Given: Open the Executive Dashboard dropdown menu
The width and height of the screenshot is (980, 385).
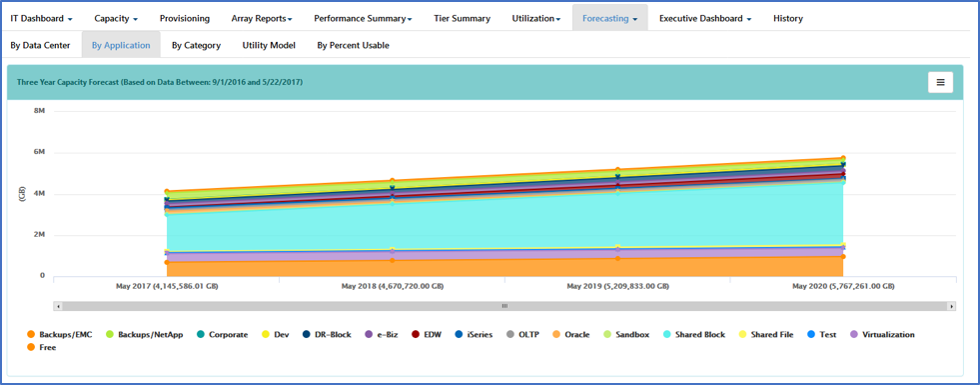Looking at the screenshot, I should click(705, 18).
